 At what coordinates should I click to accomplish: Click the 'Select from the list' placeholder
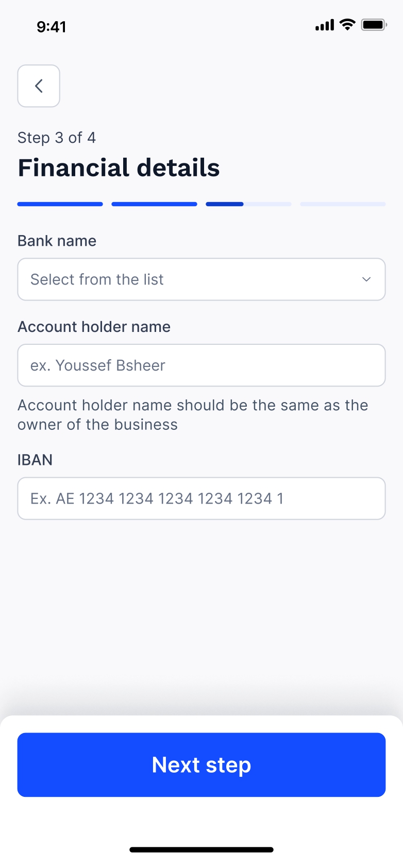(x=97, y=279)
